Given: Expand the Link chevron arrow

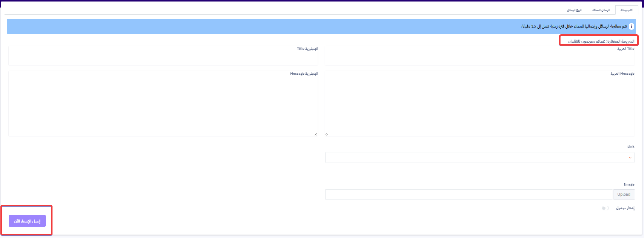Looking at the screenshot, I should tap(630, 158).
